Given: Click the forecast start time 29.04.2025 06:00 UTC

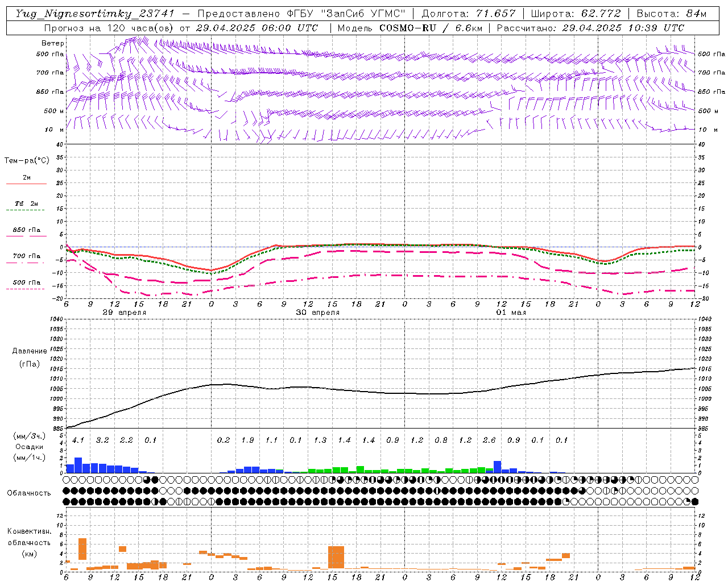Looking at the screenshot, I should (x=257, y=28).
